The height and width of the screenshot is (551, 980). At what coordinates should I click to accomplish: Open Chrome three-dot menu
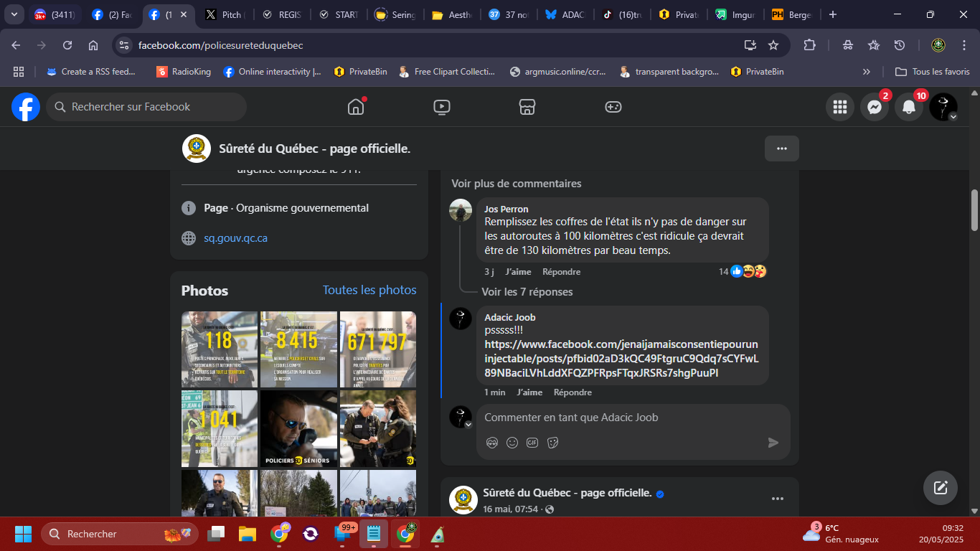[963, 45]
